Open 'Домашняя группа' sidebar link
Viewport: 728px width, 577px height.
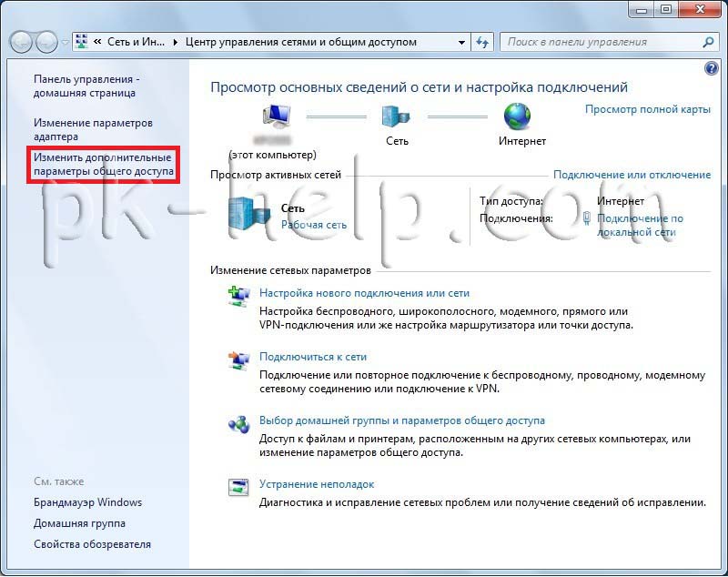(79, 523)
